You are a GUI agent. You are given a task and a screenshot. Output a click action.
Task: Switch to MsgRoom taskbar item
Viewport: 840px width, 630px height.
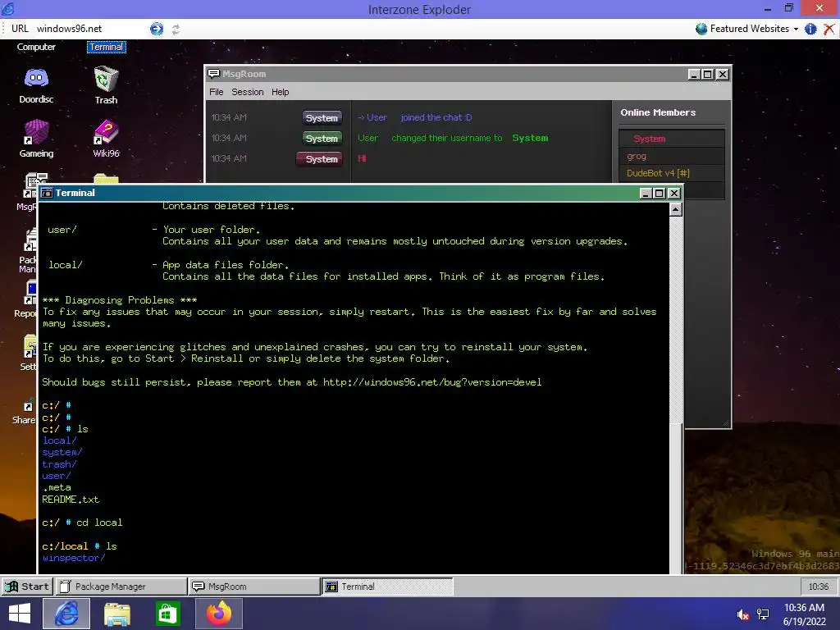[x=254, y=586]
